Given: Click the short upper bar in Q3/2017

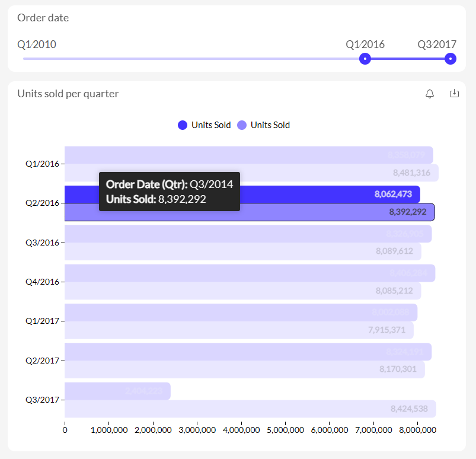Looking at the screenshot, I should (117, 391).
